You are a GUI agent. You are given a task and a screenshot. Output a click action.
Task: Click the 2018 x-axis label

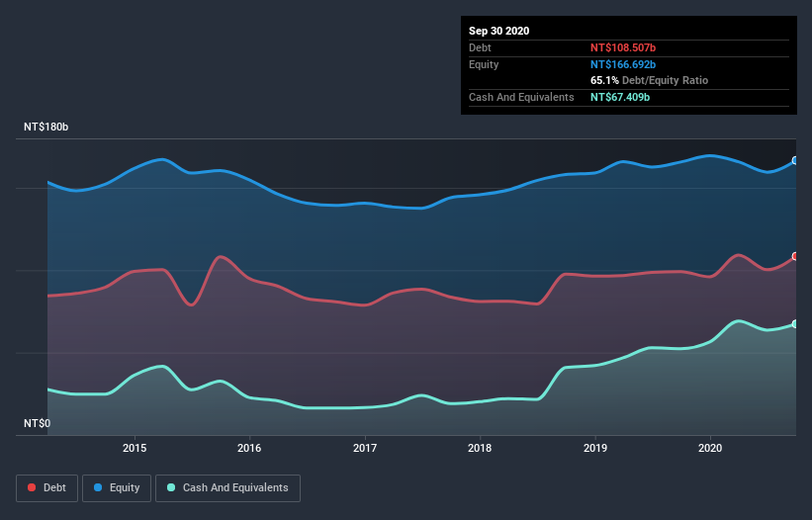(x=480, y=448)
